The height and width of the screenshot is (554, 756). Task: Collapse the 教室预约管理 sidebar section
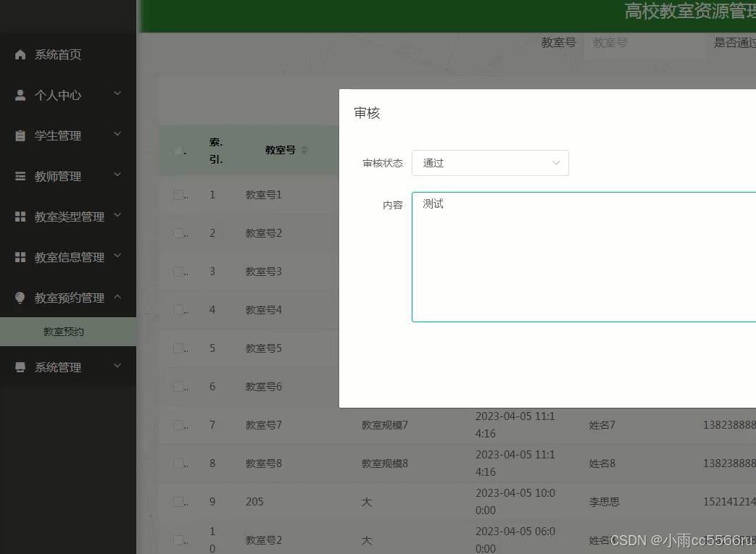pos(68,297)
